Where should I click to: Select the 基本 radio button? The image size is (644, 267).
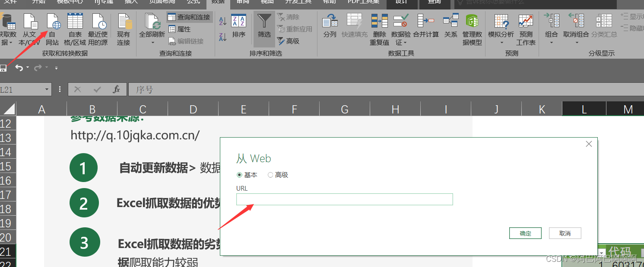point(240,175)
